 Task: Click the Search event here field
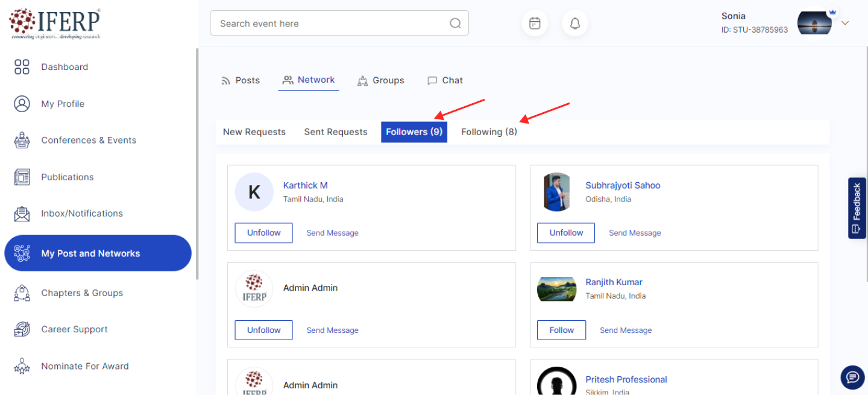pos(332,24)
